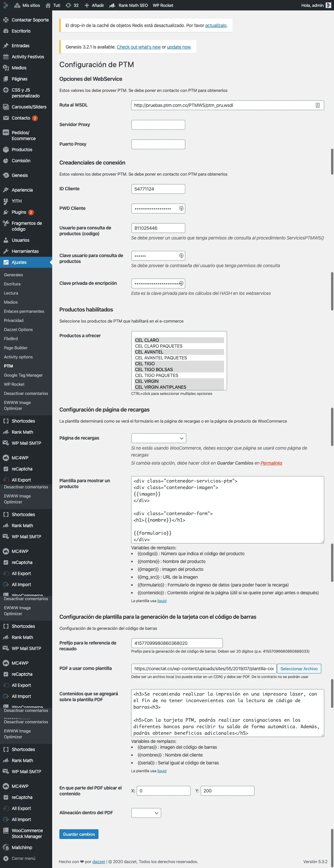Click the dazzet footer link
Screen dimensions: 334x868
click(x=99, y=862)
